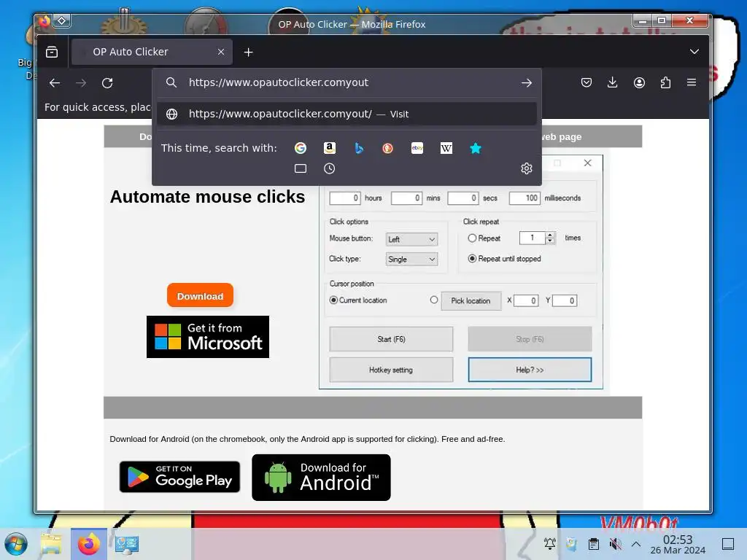
Task: Toggle the muted volume tray icon
Action: click(x=616, y=543)
